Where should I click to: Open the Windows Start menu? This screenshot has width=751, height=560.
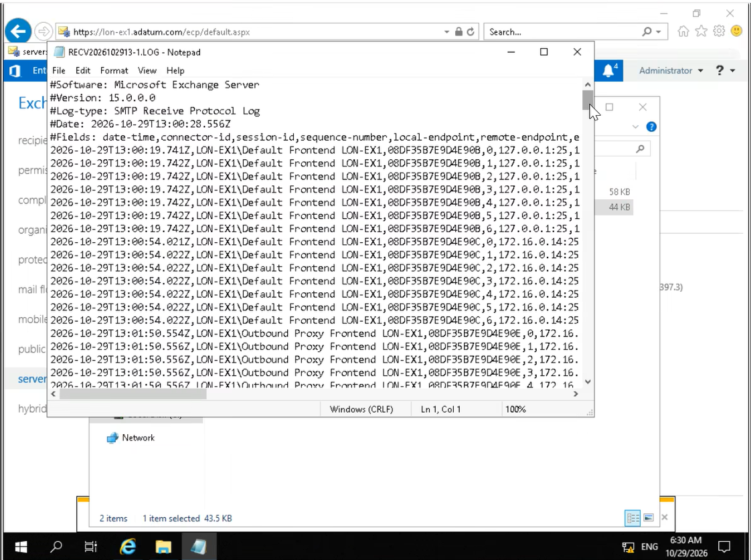[21, 546]
